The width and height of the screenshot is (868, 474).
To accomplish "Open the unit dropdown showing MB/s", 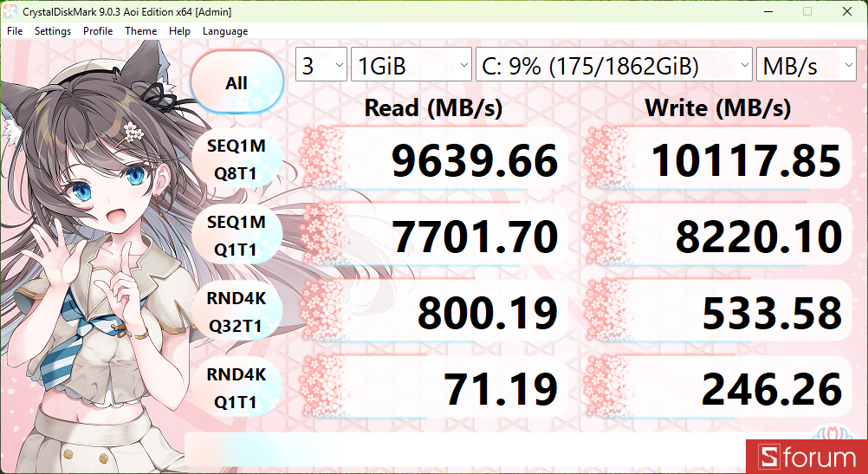I will click(806, 65).
